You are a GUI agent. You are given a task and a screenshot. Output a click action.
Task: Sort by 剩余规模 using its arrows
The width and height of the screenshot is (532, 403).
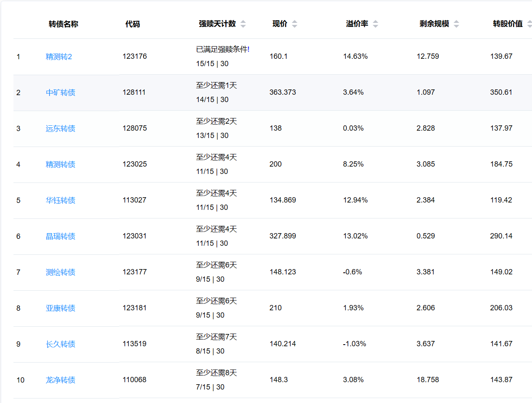[x=456, y=24]
